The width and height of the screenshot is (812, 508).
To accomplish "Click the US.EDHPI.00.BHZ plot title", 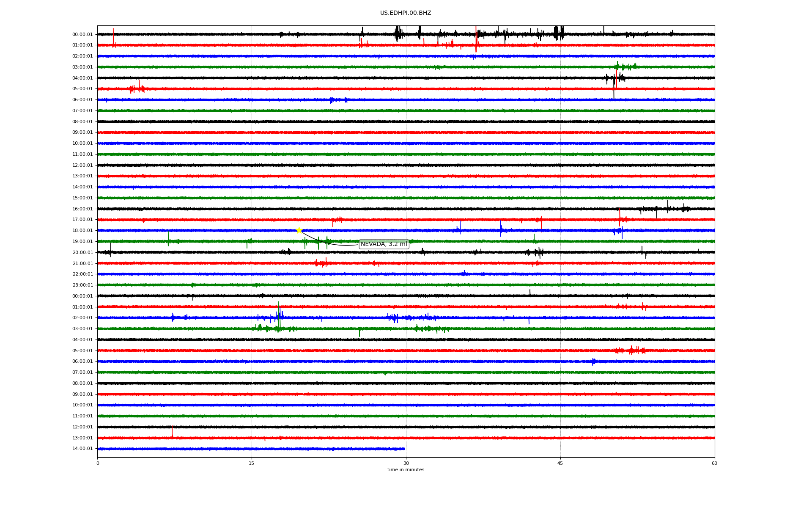I will pos(405,13).
